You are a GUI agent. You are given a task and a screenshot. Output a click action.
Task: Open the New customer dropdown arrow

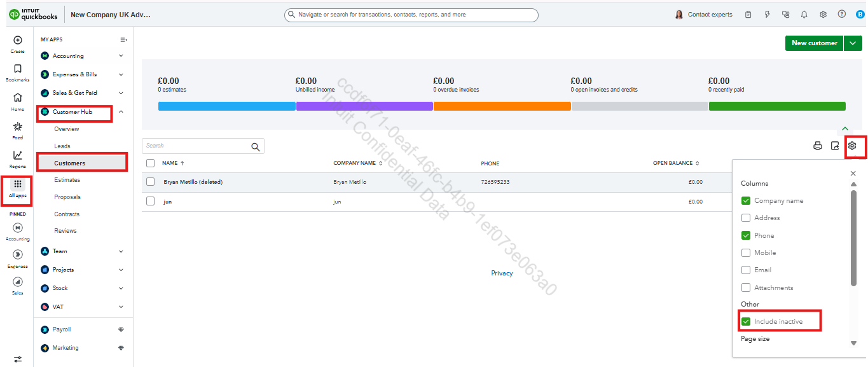(852, 43)
